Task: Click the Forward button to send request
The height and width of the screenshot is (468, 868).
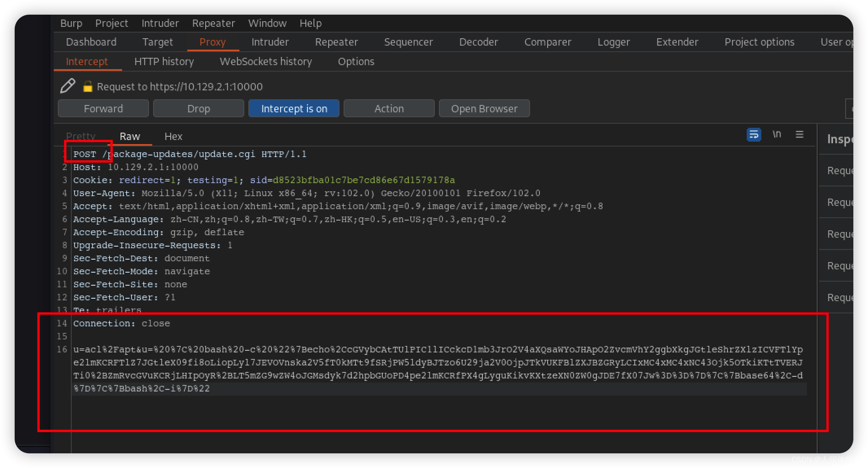Action: [103, 109]
